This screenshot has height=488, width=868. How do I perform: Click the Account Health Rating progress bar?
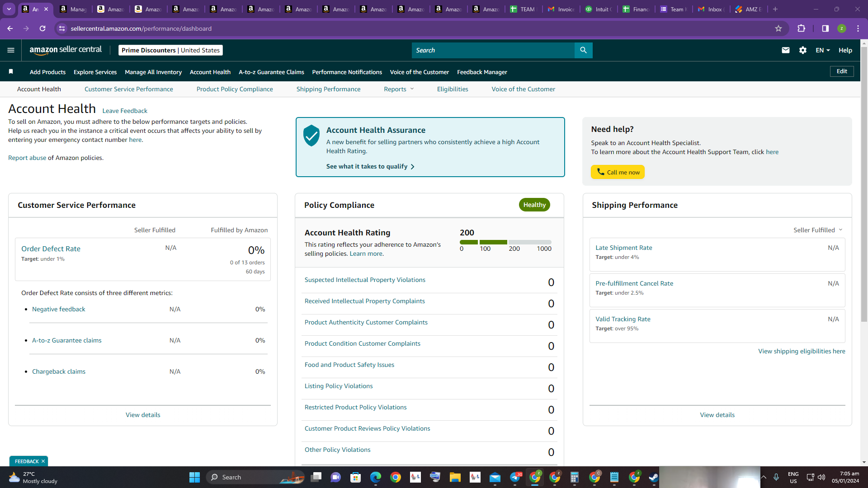click(x=505, y=242)
